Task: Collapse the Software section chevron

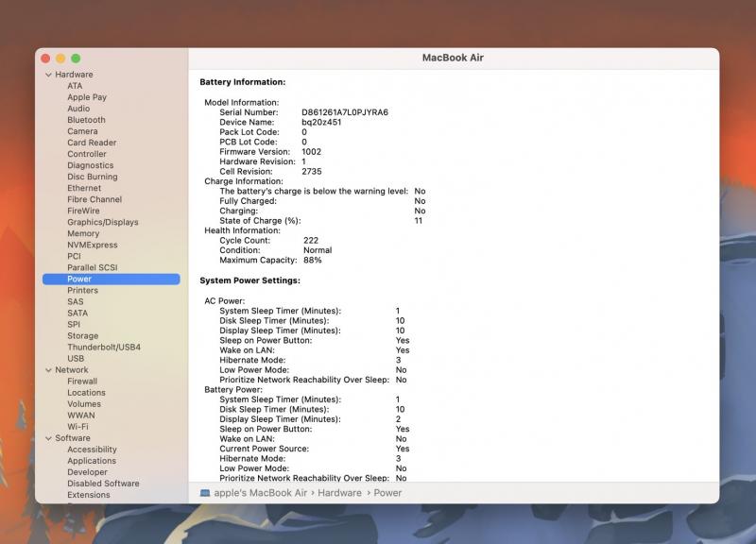Action: click(x=49, y=438)
